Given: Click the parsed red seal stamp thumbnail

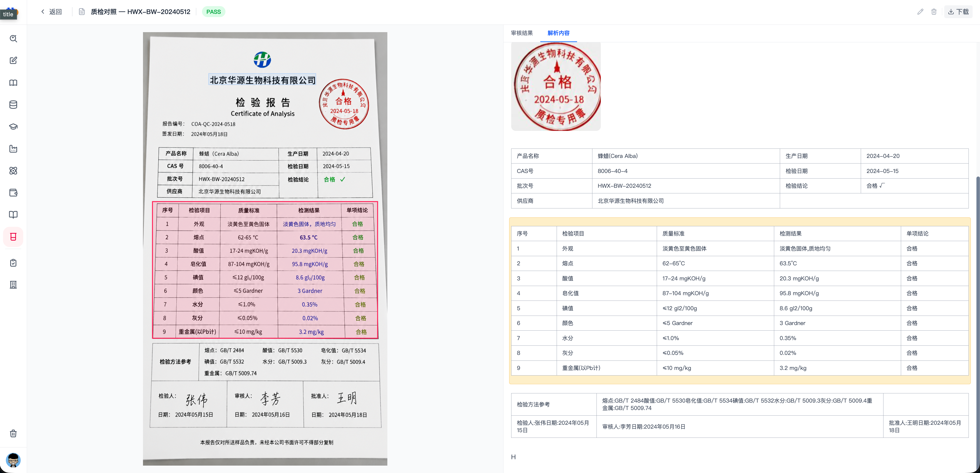Looking at the screenshot, I should [556, 86].
